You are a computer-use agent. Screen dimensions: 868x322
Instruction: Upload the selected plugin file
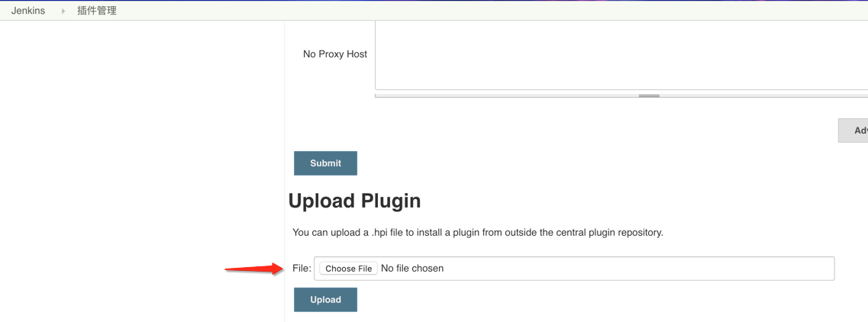point(325,300)
